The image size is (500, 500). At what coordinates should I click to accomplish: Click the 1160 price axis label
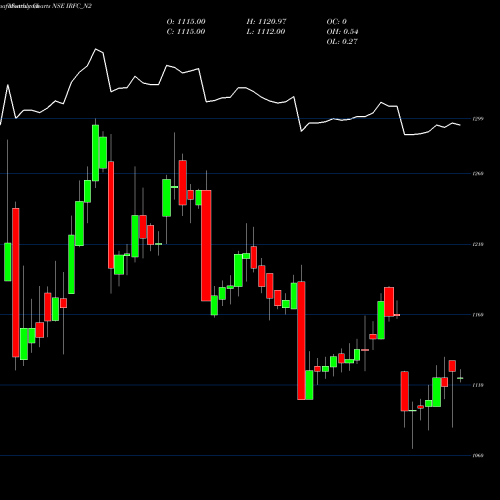click(478, 315)
